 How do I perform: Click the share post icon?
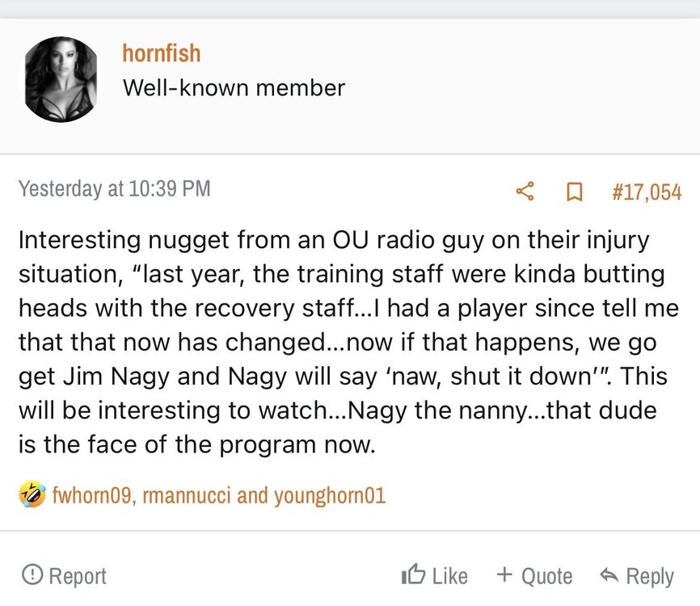tap(525, 191)
